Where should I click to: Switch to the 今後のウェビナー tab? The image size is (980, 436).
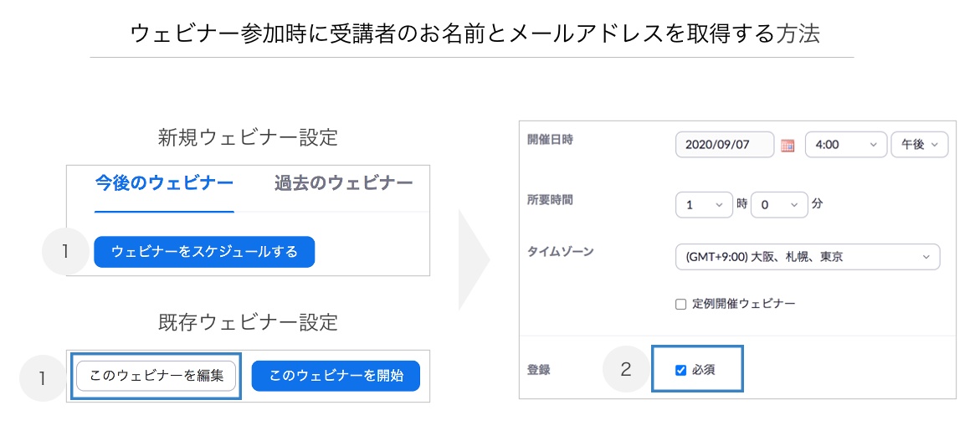[x=164, y=184]
